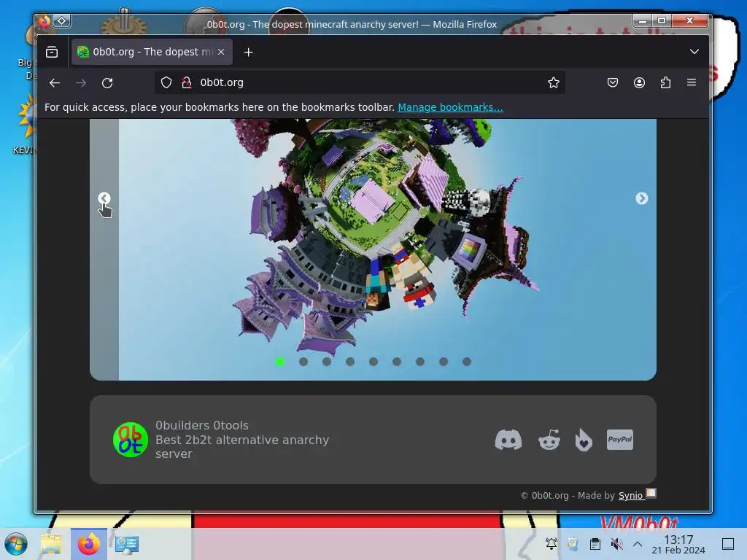Jump to the seventh carousel dot
The width and height of the screenshot is (747, 560).
pos(420,362)
